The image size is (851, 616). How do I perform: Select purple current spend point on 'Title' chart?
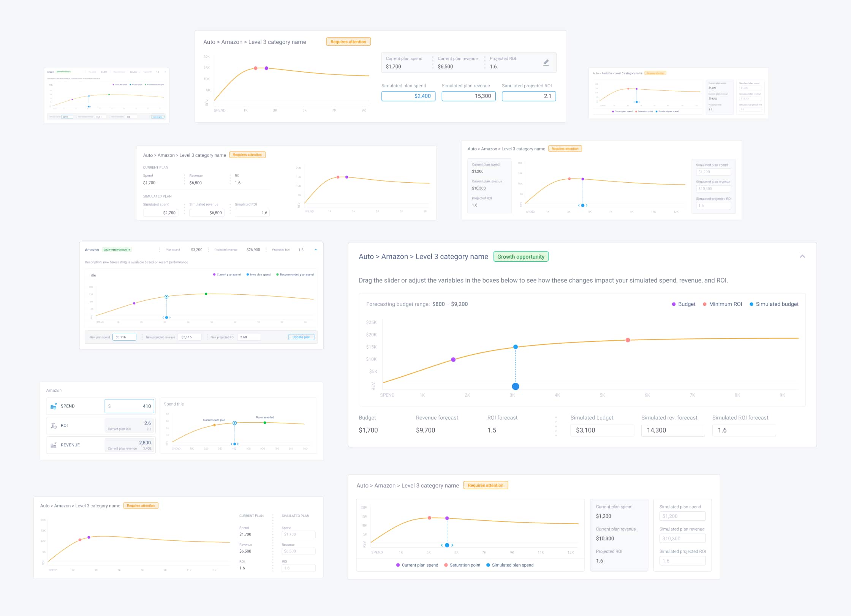coord(134,303)
